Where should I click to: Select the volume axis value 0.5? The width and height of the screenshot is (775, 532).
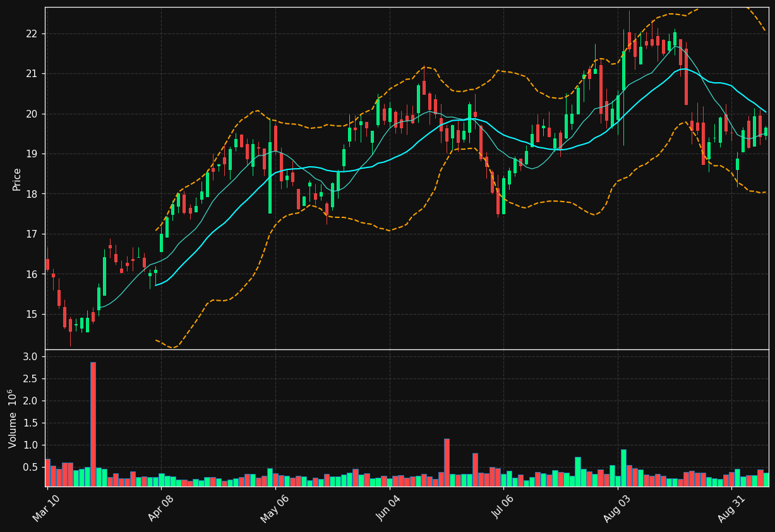[32, 468]
